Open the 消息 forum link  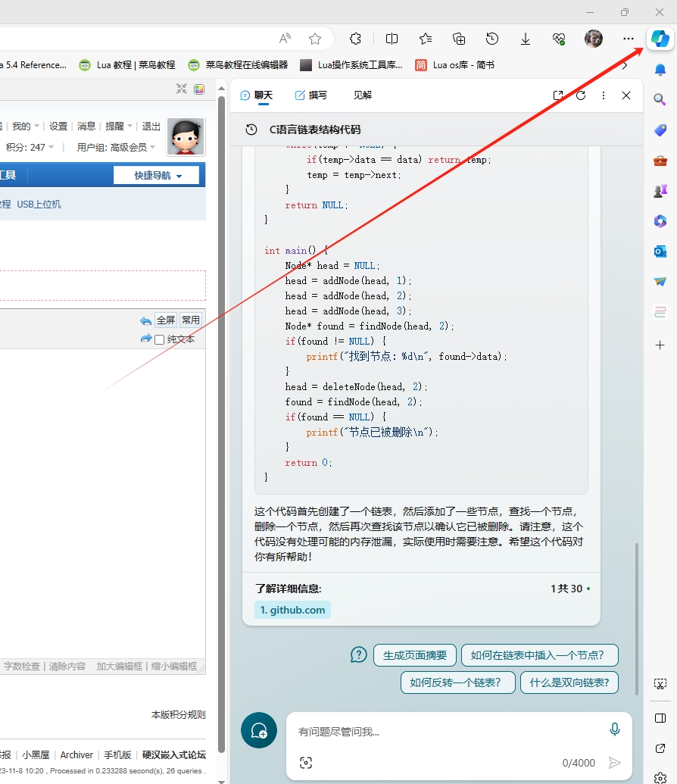86,126
